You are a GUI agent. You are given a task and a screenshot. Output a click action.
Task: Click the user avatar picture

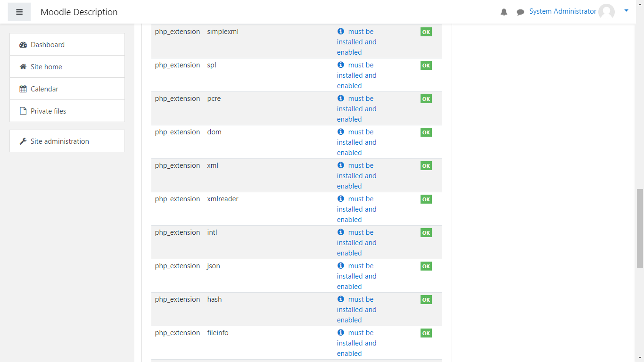(x=606, y=12)
